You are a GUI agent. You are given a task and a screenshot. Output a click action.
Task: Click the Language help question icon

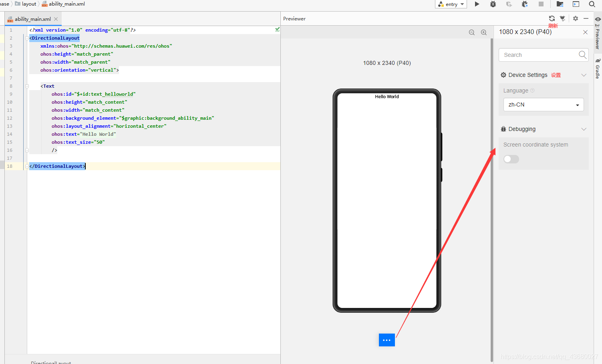coord(532,90)
